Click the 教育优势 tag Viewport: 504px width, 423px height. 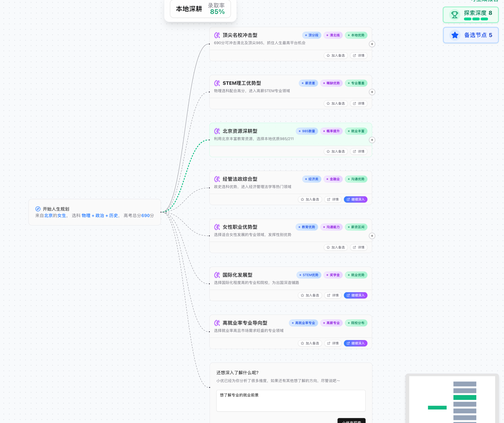click(x=307, y=227)
